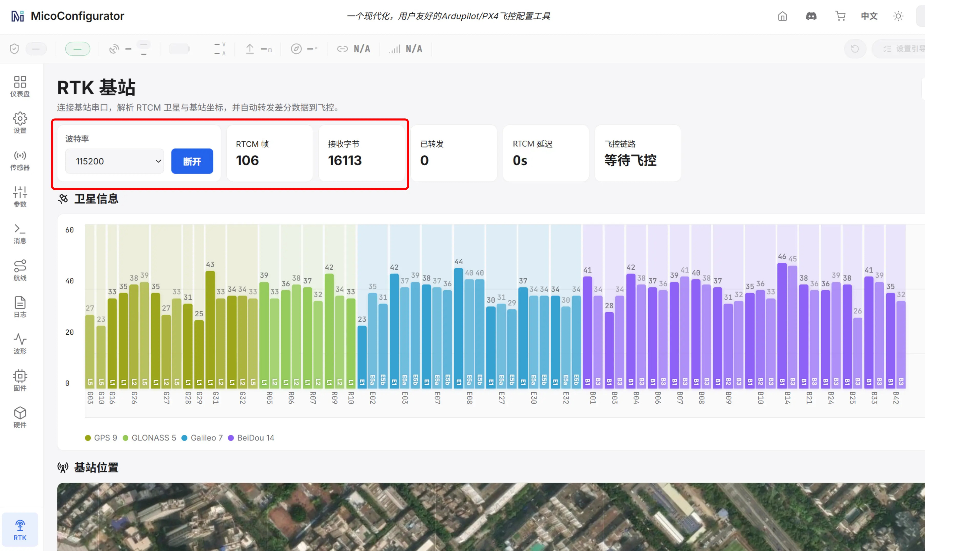This screenshot has height=551, width=980.
Task: Click the home icon in header
Action: (x=782, y=16)
